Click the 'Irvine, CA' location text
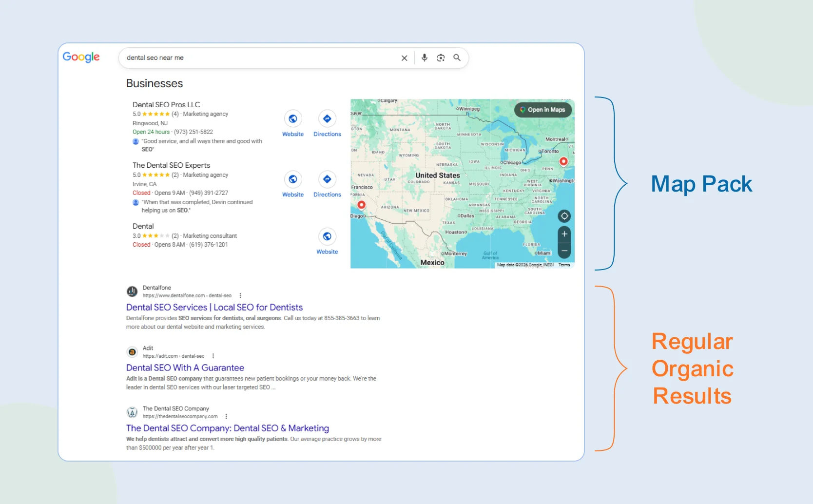Viewport: 813px width, 504px height. coord(145,184)
